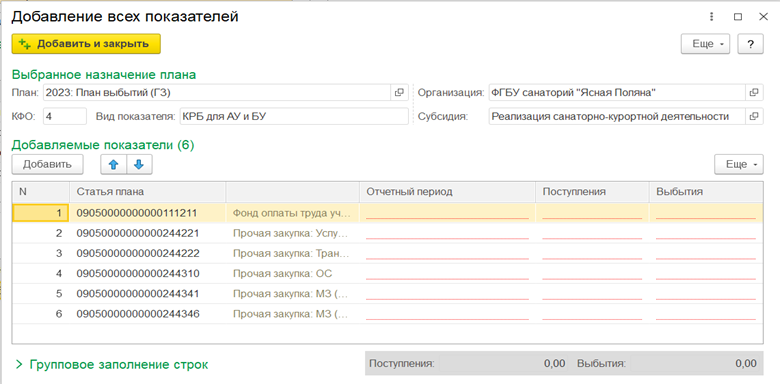Open the table's Еще dropdown menu

coord(739,165)
